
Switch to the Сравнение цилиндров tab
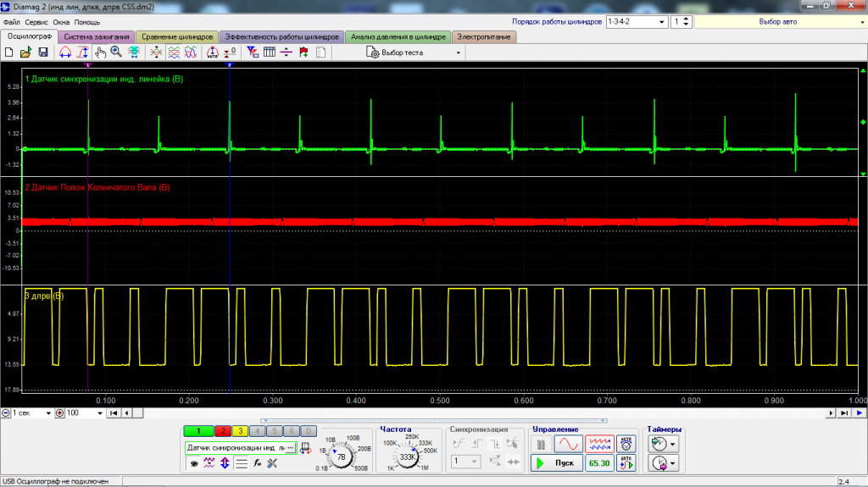pyautogui.click(x=177, y=36)
